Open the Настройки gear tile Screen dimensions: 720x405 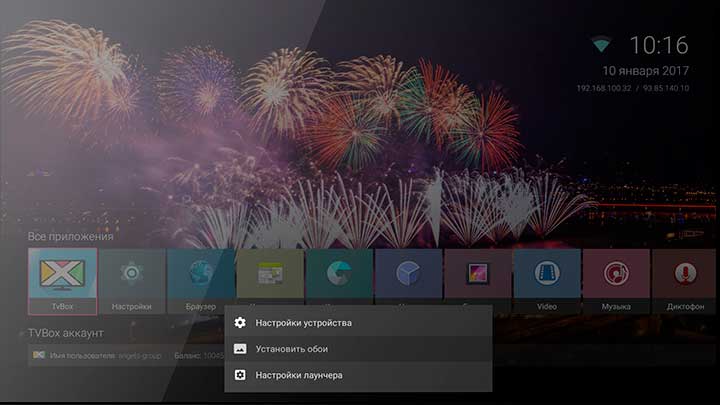(x=131, y=281)
